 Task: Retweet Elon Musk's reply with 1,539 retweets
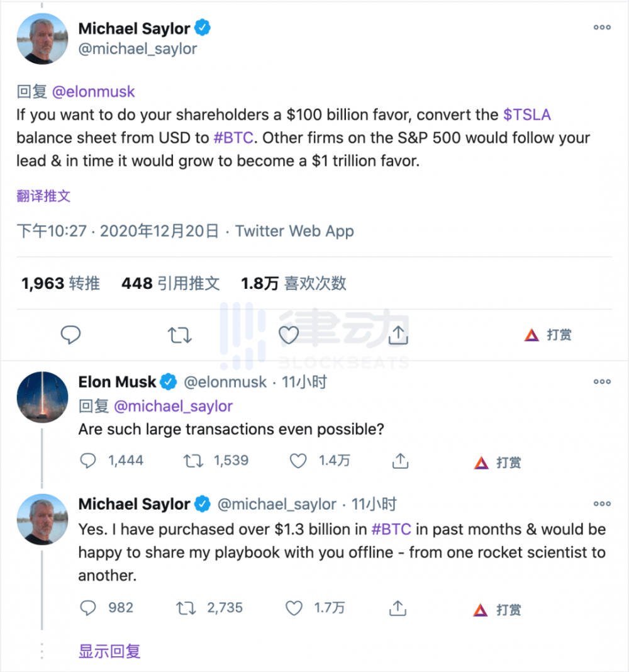[x=192, y=461]
